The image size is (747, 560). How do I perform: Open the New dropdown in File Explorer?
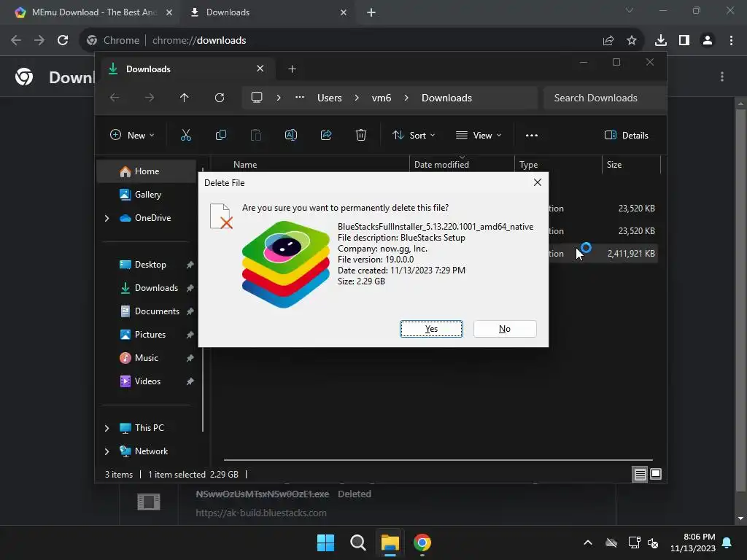tap(132, 135)
